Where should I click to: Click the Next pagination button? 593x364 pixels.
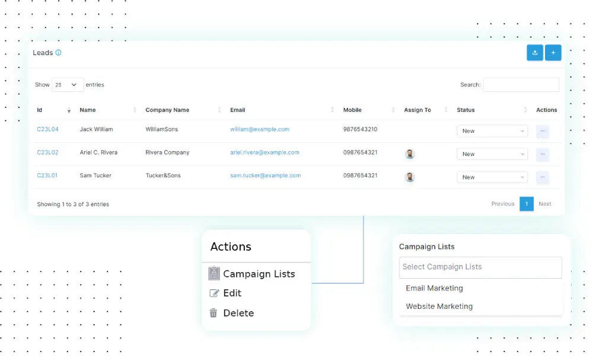(545, 204)
